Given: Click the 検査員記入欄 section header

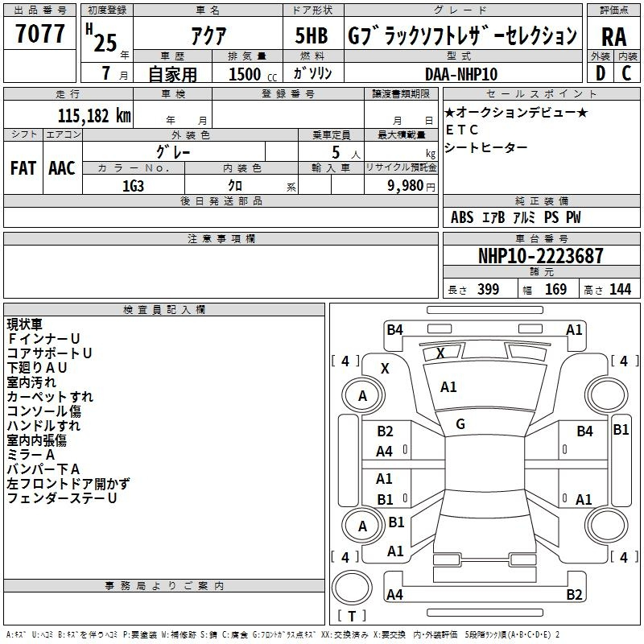Looking at the screenshot, I should 164,310.
